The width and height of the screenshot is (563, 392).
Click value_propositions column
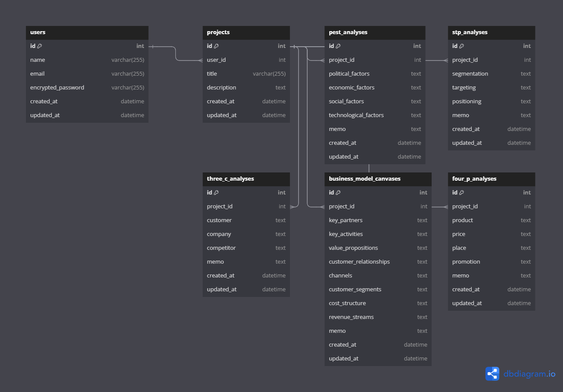click(x=378, y=248)
